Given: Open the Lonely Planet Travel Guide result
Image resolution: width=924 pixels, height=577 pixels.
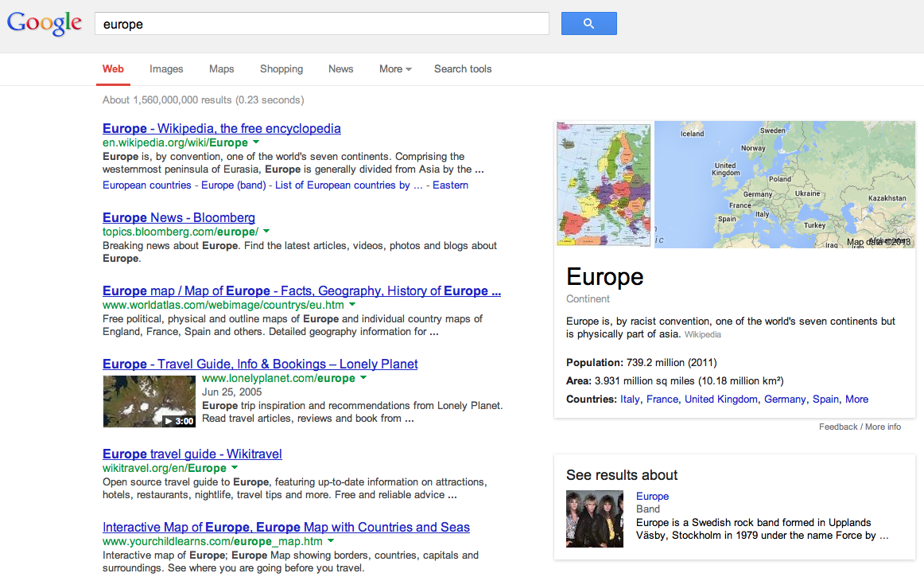Looking at the screenshot, I should (260, 364).
